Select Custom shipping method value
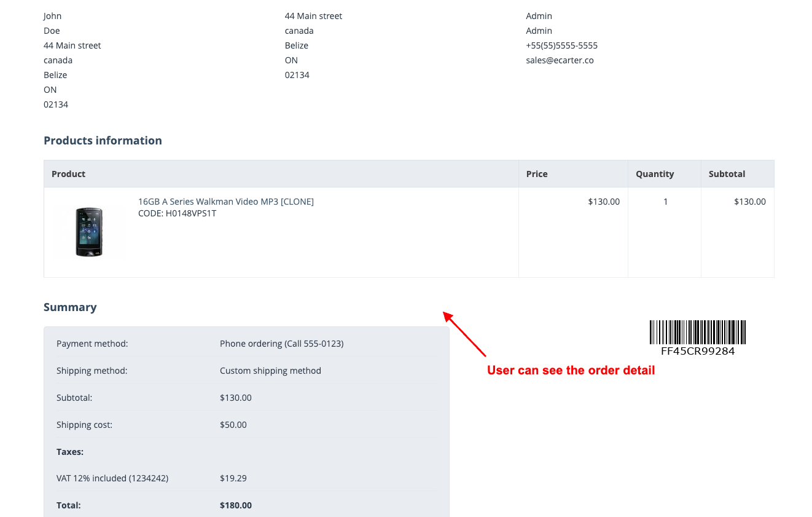Viewport: 812px width, 517px height. point(270,371)
